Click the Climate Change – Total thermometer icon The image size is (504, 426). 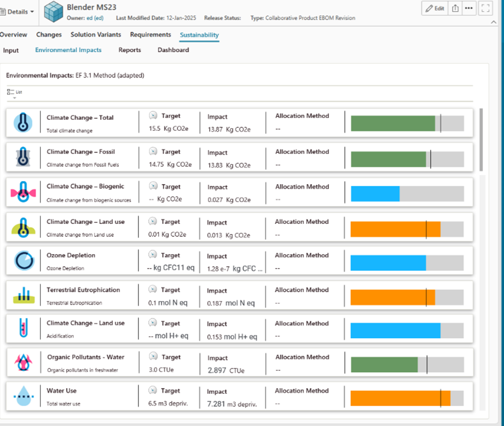tap(22, 122)
